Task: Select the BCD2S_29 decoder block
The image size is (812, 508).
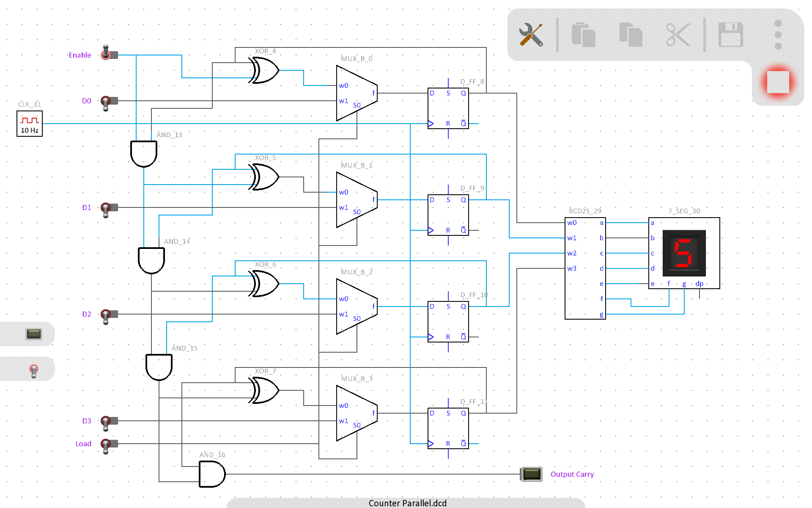Action: coord(585,268)
